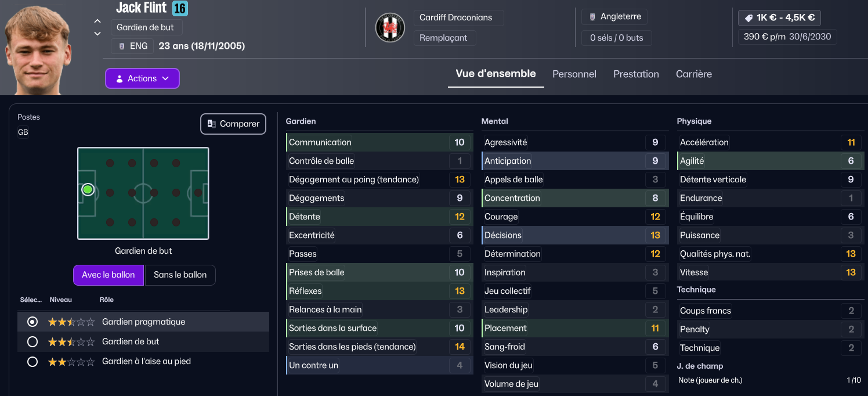
Task: Open the Cardiff Draconians club link
Action: (x=456, y=17)
